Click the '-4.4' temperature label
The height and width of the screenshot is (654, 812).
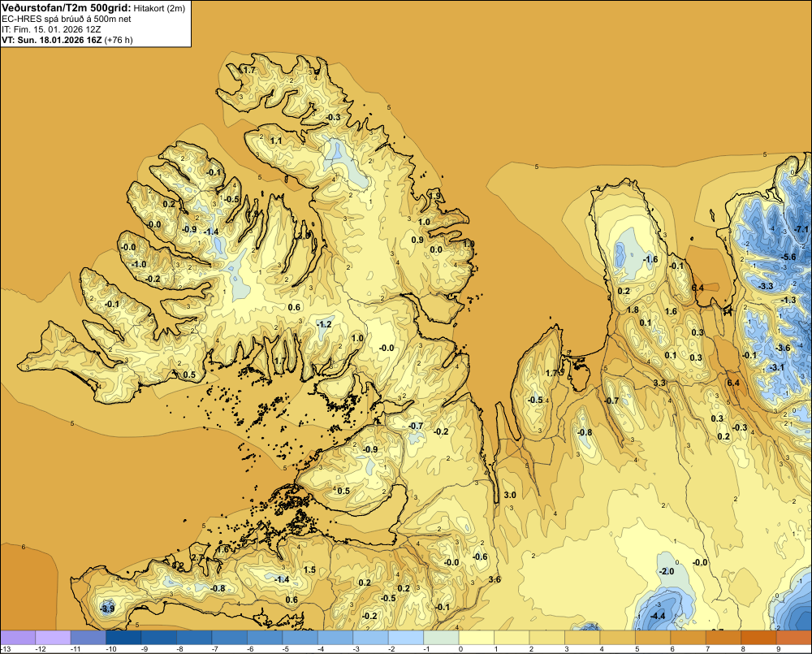(x=657, y=616)
